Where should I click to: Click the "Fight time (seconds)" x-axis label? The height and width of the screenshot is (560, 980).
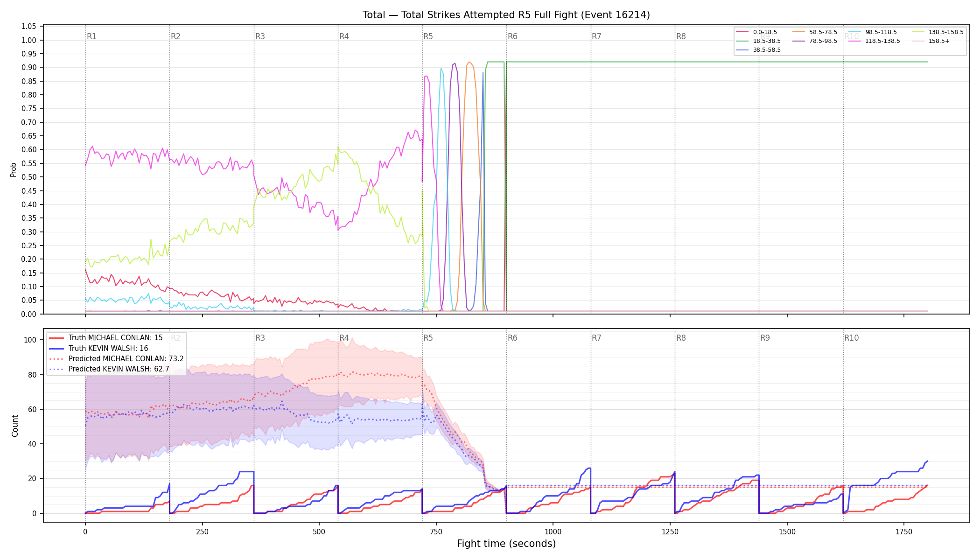[x=506, y=544]
